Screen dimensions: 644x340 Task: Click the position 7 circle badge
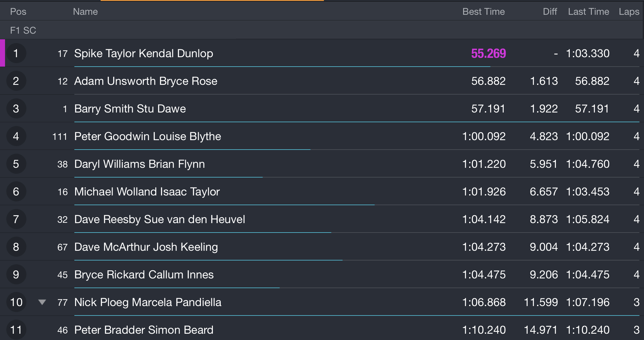pos(16,219)
